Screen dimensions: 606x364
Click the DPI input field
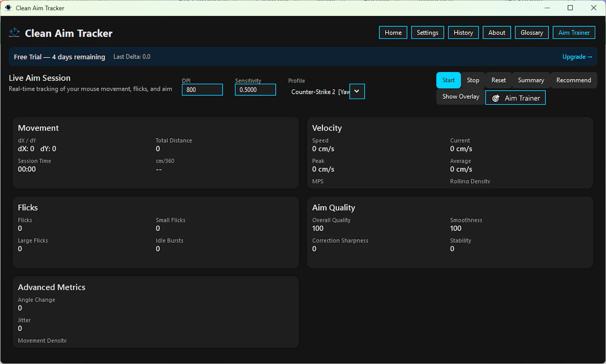(x=202, y=90)
